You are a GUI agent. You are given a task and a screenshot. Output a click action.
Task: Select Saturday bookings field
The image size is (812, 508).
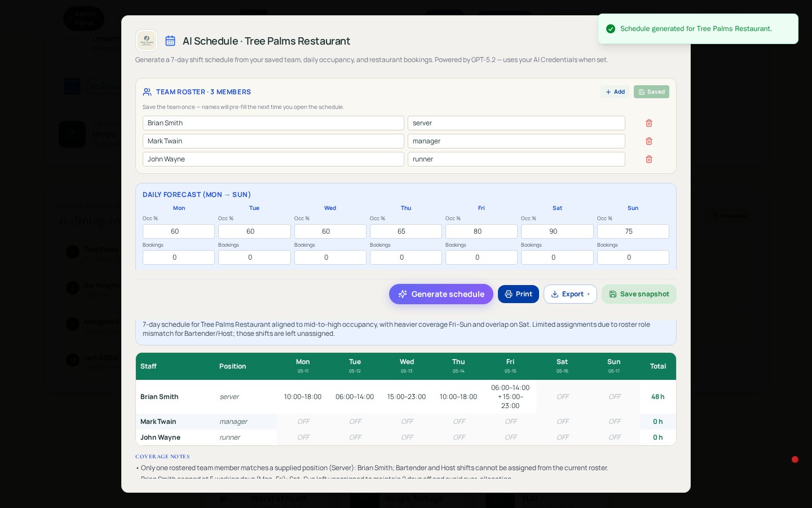[x=557, y=257]
